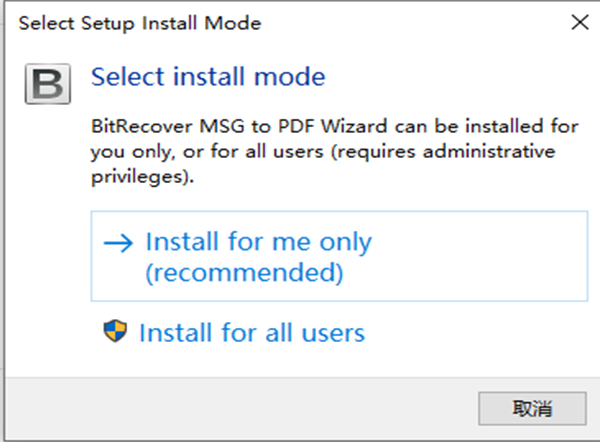600x442 pixels.
Task: Click the 'requires administrative privileges' note
Action: (x=323, y=164)
